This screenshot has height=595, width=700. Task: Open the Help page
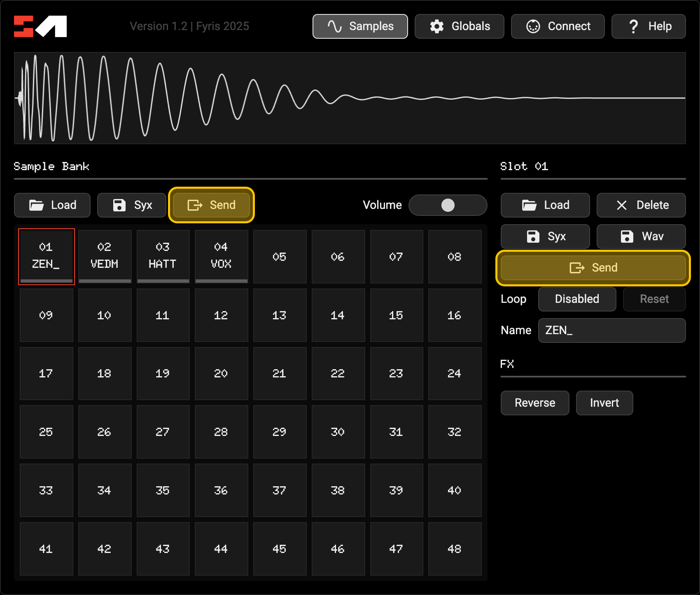tap(649, 26)
